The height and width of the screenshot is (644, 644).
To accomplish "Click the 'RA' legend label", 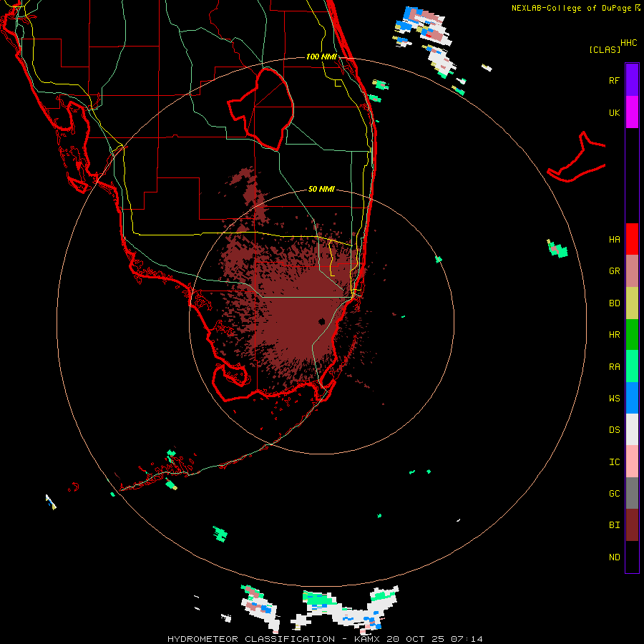I will (614, 367).
